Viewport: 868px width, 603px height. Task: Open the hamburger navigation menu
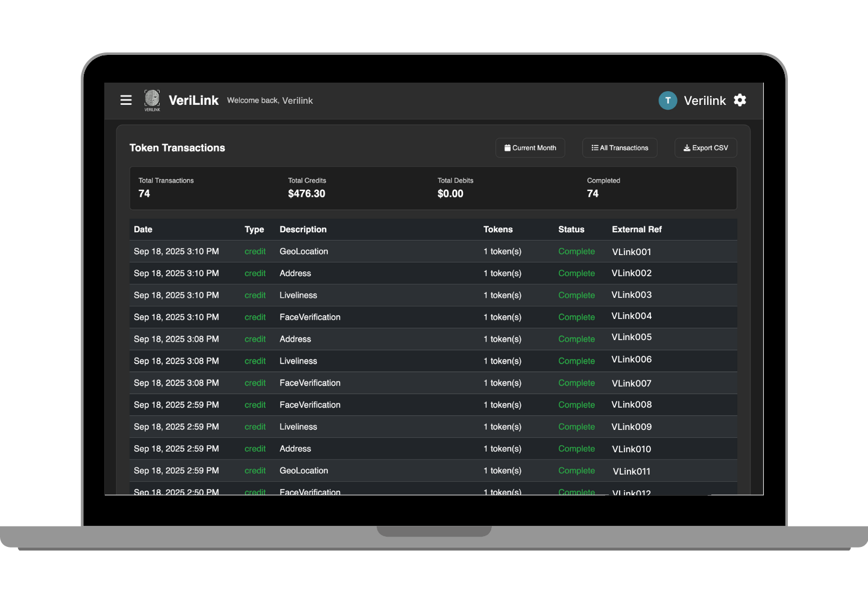coord(126,100)
